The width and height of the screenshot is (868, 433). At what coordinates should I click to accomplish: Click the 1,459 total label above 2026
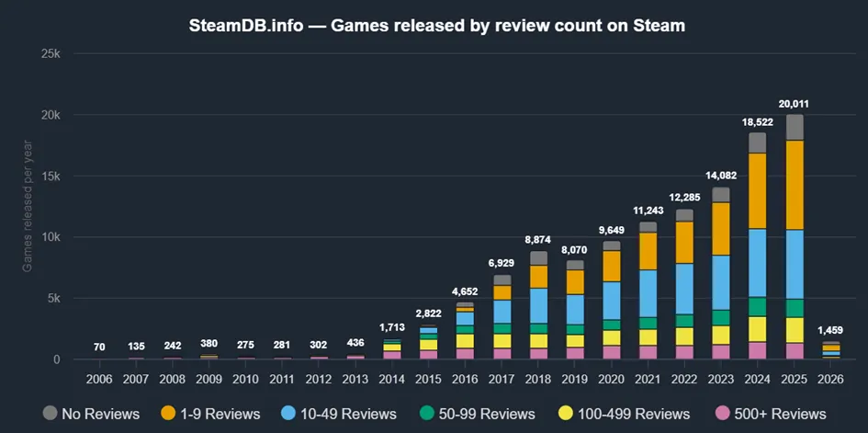coord(830,331)
